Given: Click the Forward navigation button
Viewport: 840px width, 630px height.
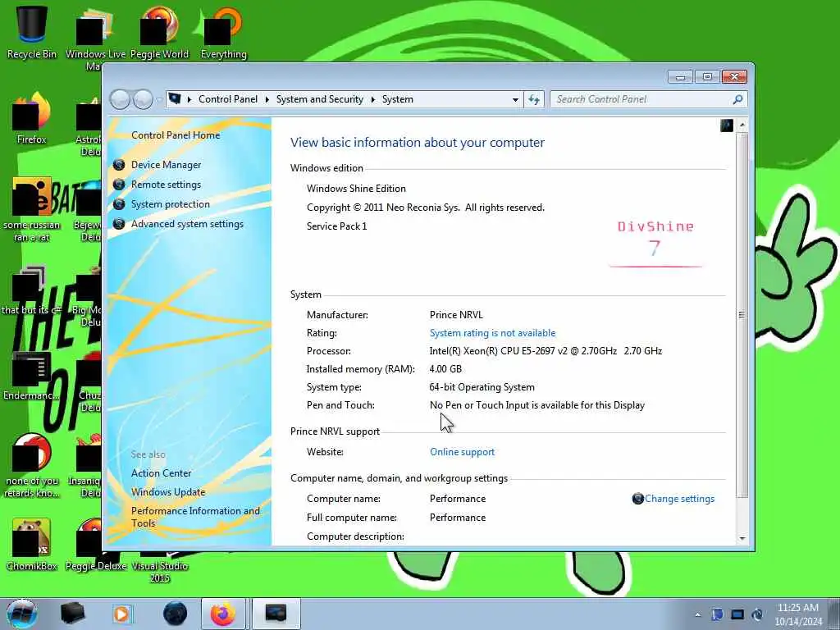Looking at the screenshot, I should click(x=143, y=99).
